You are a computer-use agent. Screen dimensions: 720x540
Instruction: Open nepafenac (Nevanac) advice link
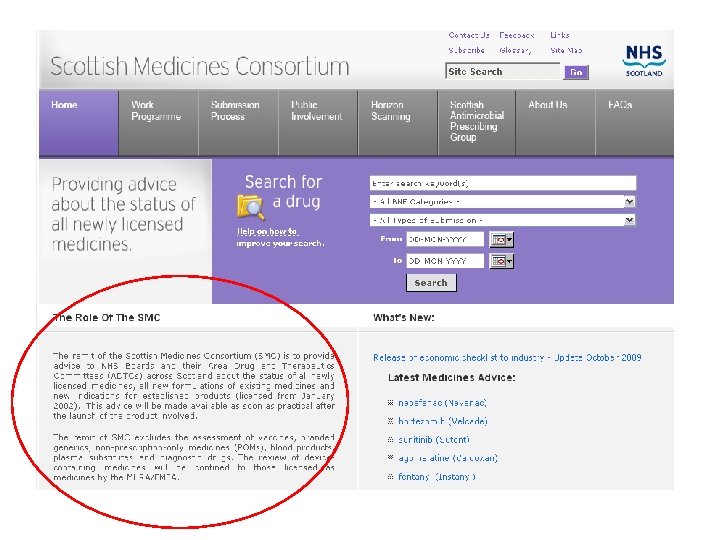(x=442, y=403)
